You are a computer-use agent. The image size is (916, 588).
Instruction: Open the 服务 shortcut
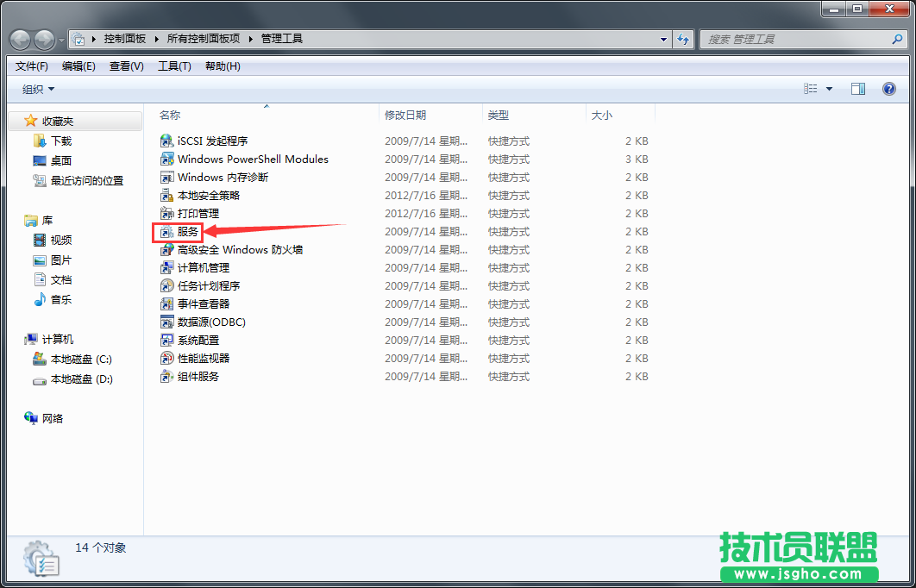[x=185, y=231]
